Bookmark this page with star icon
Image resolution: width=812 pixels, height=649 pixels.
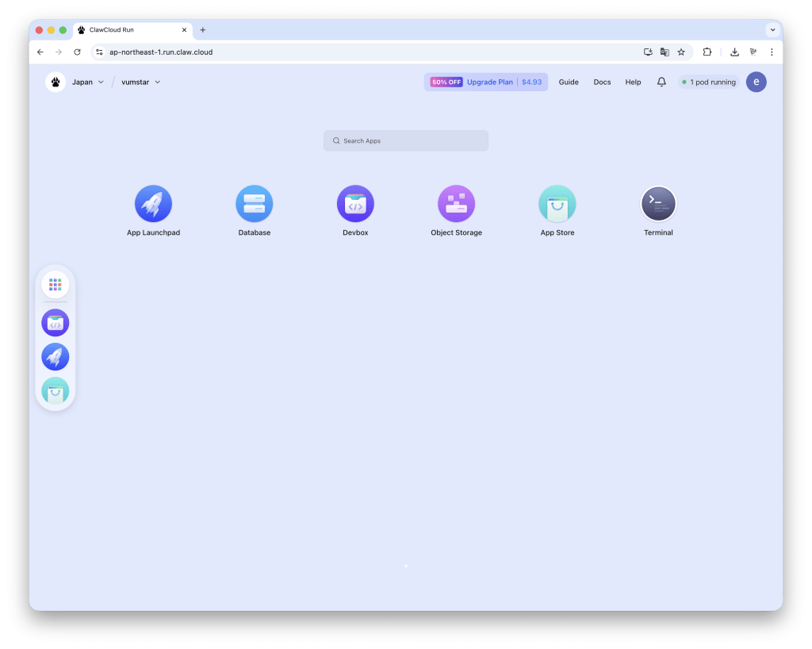pos(681,52)
